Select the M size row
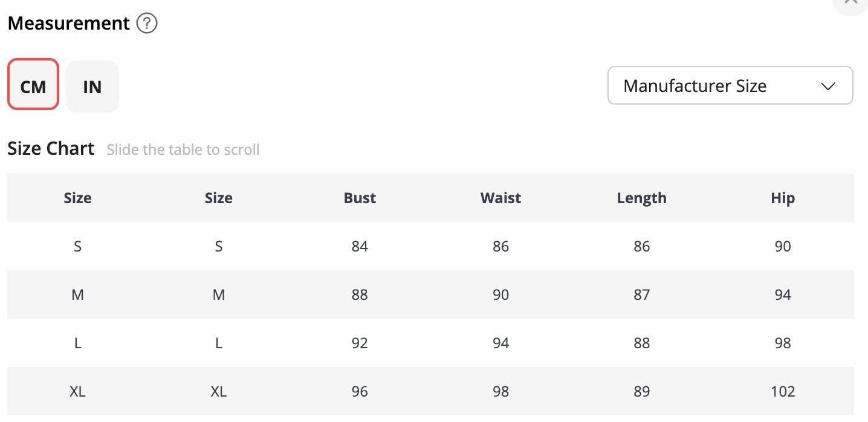868x422 pixels. [x=77, y=294]
